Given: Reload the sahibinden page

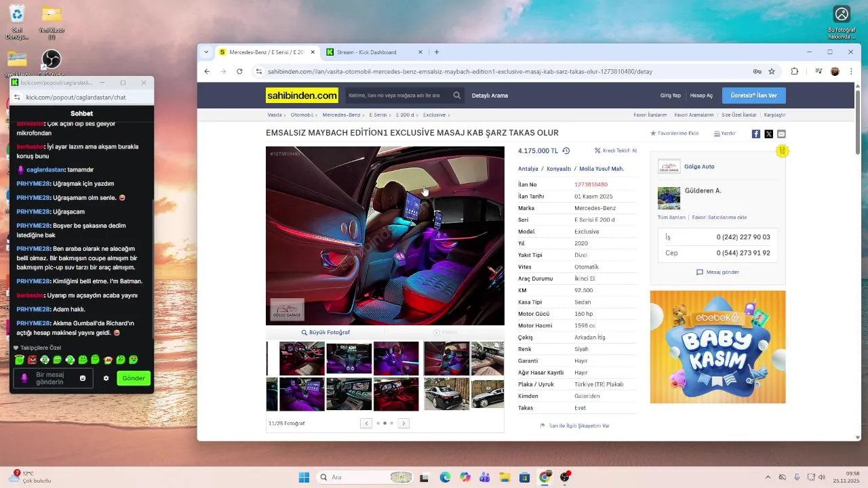Looking at the screenshot, I should pyautogui.click(x=239, y=71).
